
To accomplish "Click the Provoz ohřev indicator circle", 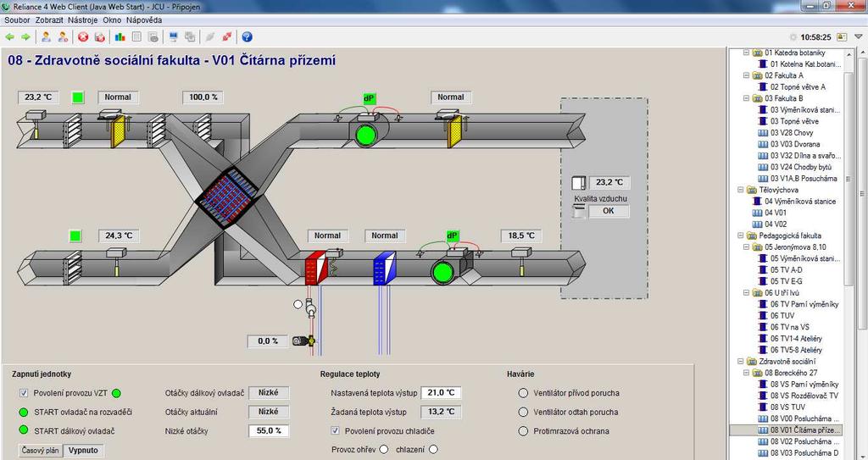I will (384, 450).
